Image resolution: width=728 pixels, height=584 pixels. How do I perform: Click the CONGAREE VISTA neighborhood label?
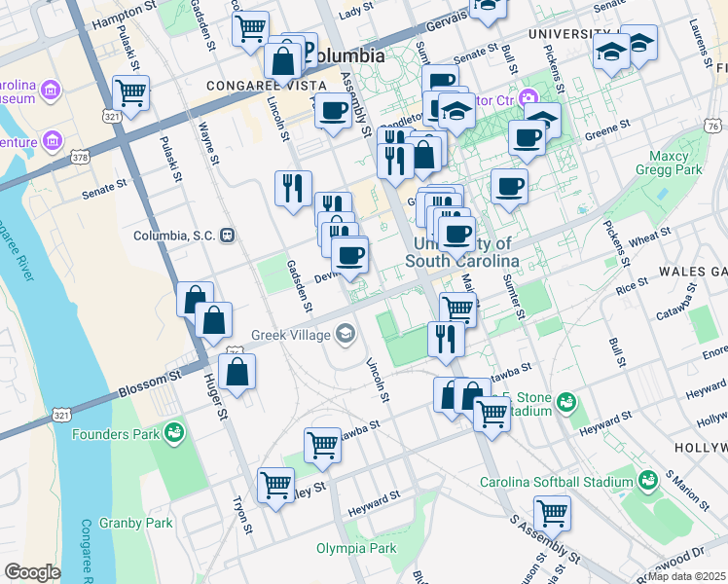[x=267, y=86]
